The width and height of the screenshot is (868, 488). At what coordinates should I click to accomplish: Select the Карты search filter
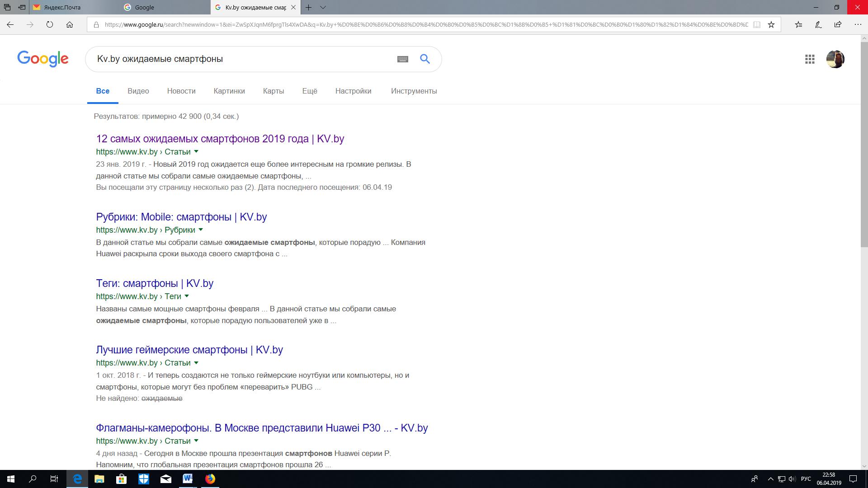tap(274, 91)
